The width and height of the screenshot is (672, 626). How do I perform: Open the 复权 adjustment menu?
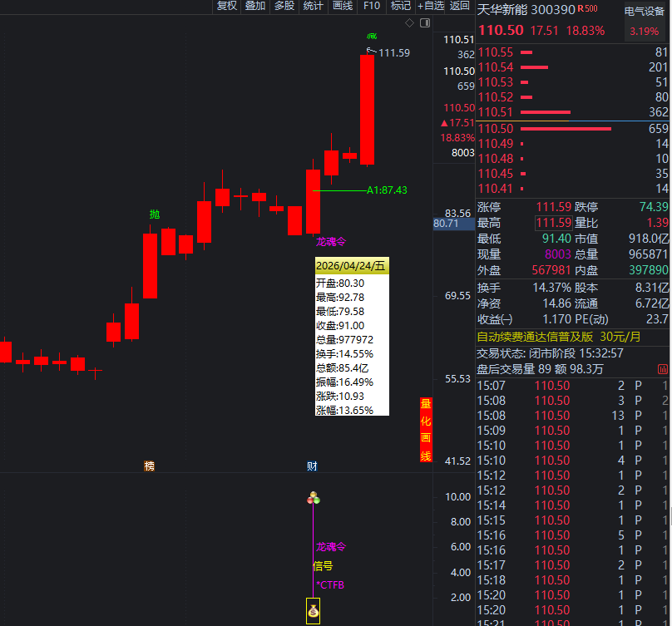pos(227,6)
